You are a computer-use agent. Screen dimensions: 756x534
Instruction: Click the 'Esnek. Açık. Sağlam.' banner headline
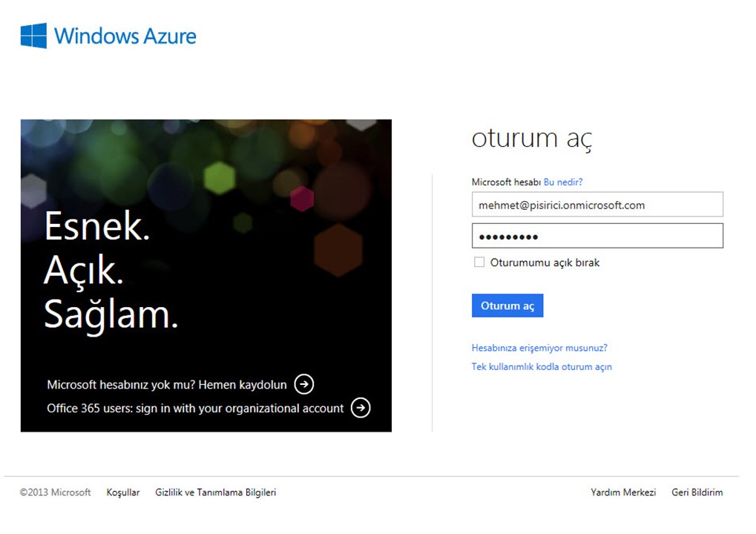111,271
